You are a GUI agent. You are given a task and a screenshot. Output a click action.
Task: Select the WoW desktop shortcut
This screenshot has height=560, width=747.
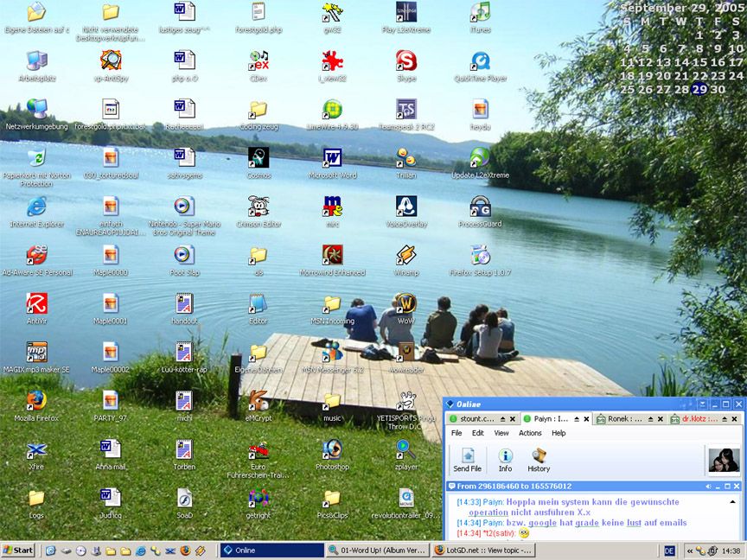click(405, 304)
